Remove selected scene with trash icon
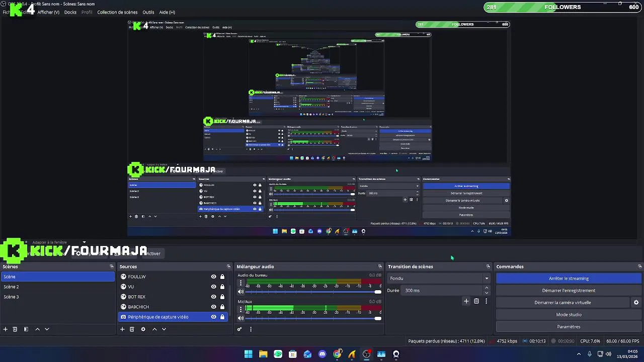644x362 pixels. pos(15,329)
